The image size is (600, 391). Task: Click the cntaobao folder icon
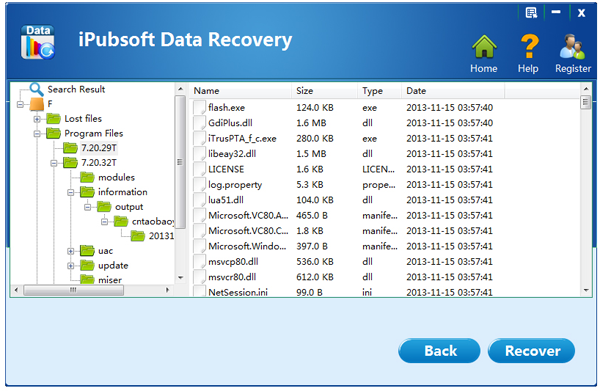121,222
